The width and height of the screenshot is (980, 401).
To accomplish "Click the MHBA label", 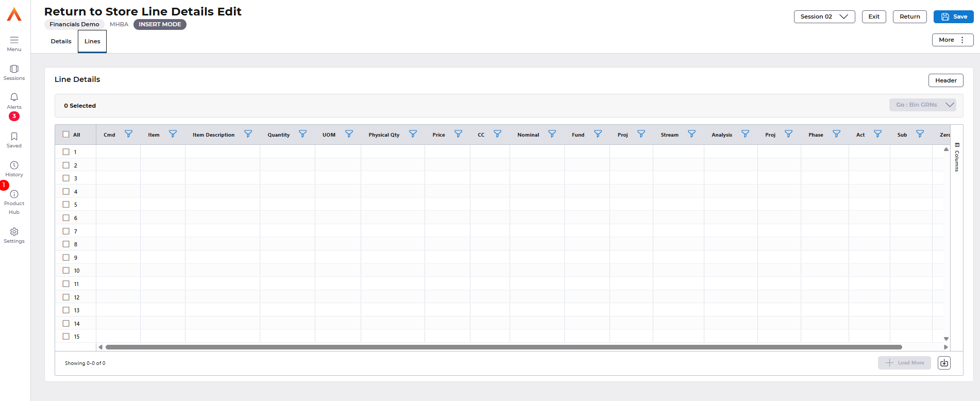I will pyautogui.click(x=119, y=24).
